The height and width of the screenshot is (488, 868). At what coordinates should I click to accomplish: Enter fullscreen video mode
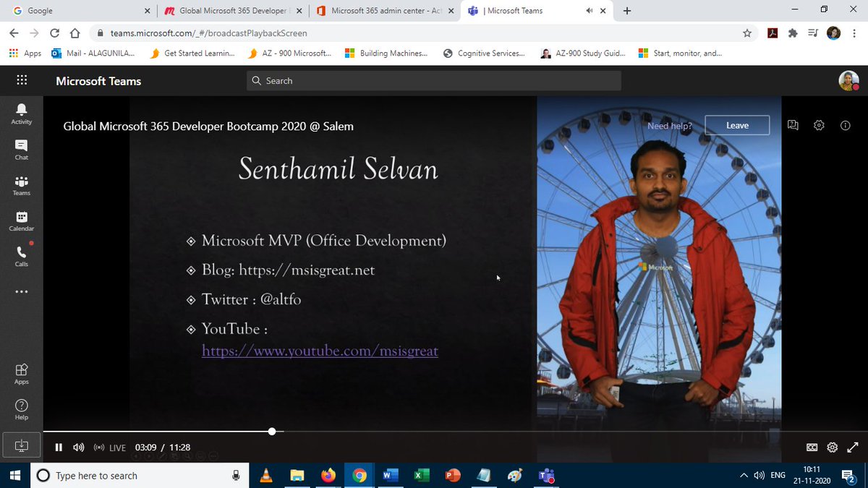point(853,448)
